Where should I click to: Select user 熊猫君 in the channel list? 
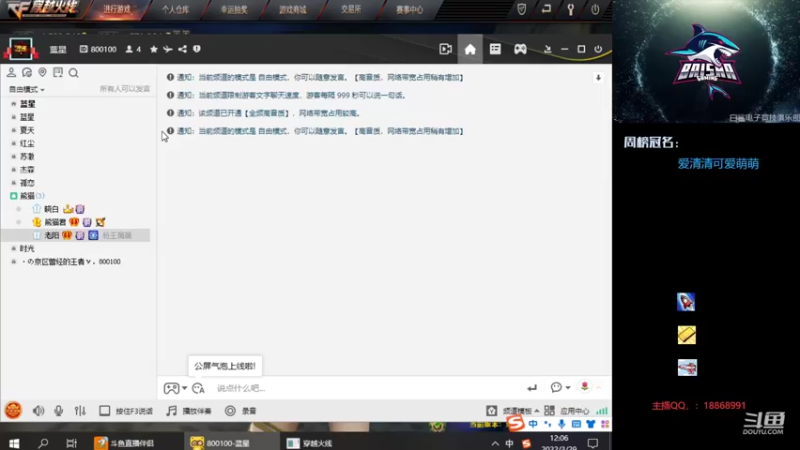pos(55,222)
